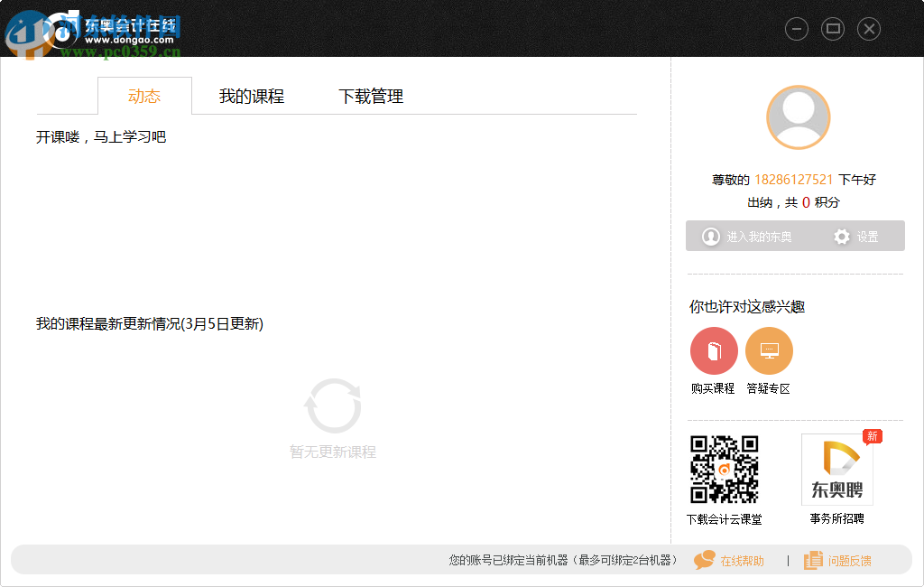The height and width of the screenshot is (587, 924).
Task: Select the 动态 tab
Action: [144, 95]
